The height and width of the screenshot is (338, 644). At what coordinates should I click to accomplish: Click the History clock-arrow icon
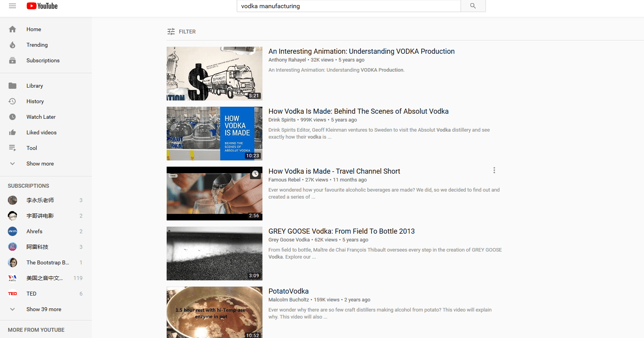[12, 101]
